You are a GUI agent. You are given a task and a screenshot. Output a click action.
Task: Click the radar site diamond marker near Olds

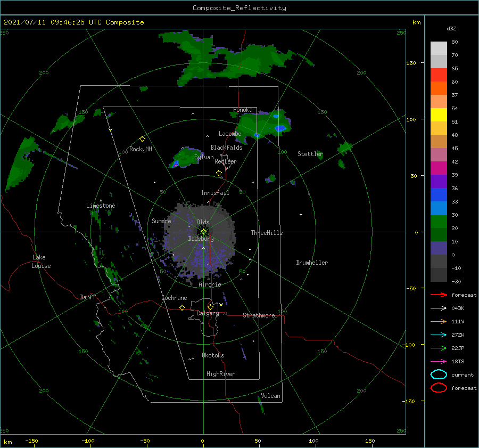pos(203,232)
